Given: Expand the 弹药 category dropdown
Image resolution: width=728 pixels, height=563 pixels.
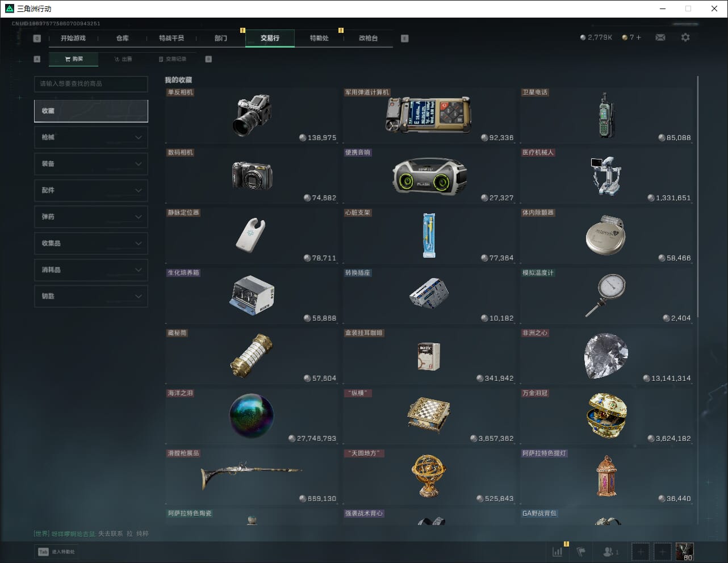Looking at the screenshot, I should click(x=91, y=217).
